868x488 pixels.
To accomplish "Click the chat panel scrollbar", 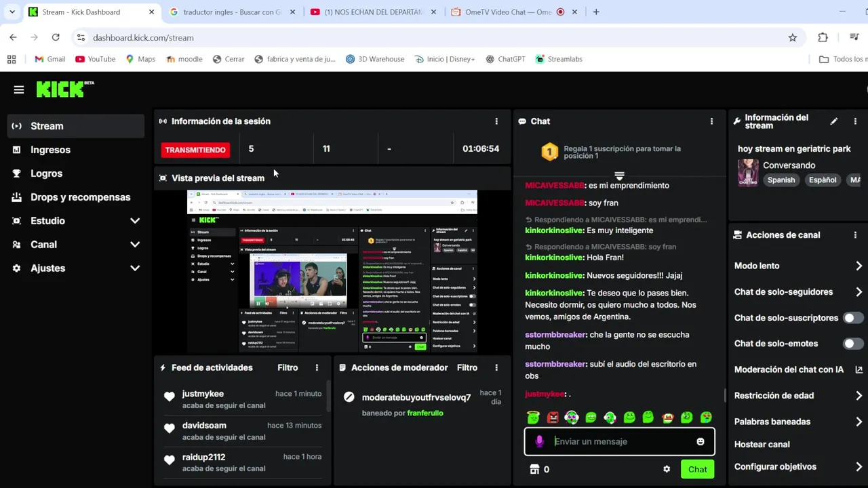I will pyautogui.click(x=726, y=395).
